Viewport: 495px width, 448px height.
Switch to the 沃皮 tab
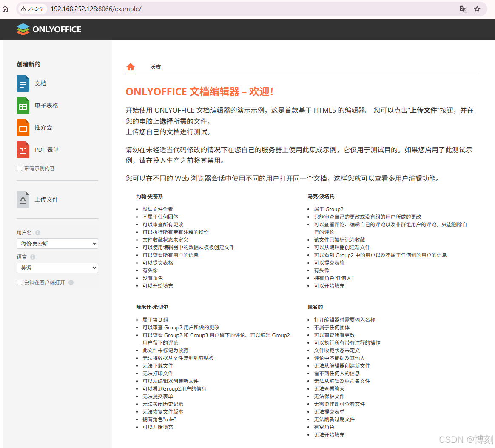tap(156, 67)
